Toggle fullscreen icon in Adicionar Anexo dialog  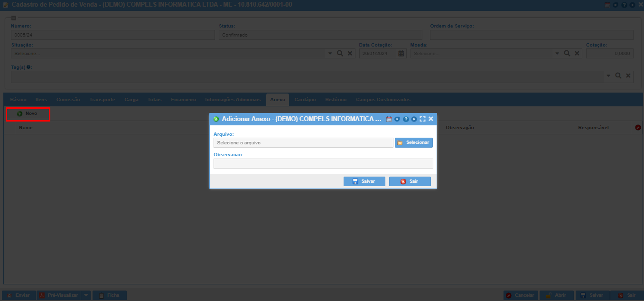(422, 119)
